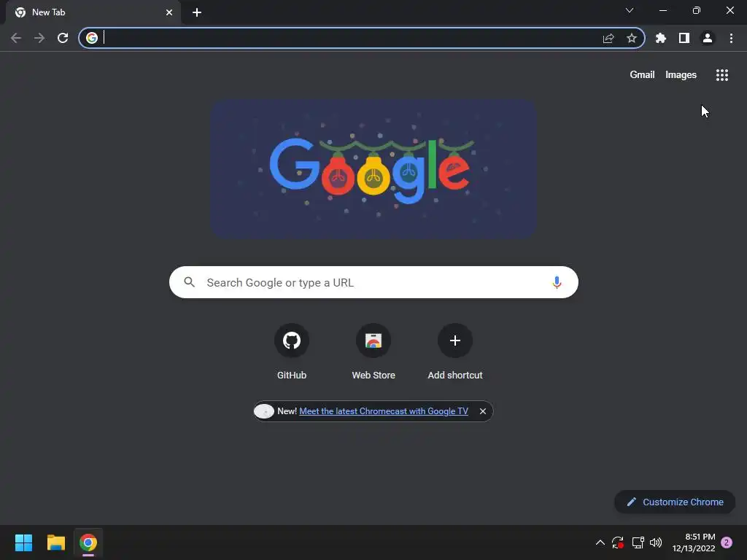This screenshot has height=560, width=747.
Task: Click the Customize Chrome button
Action: [x=675, y=502]
